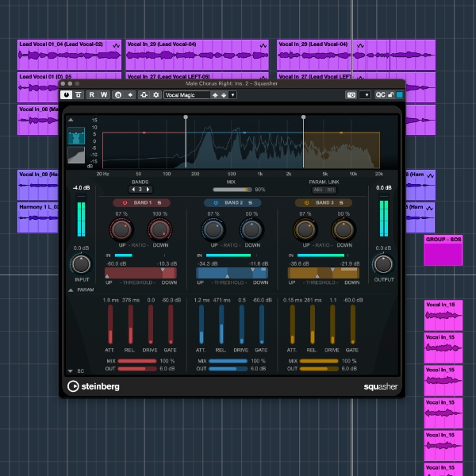Screen dimensions: 476x476
Task: Click Band 1 REL. release fader
Action: coord(131,324)
